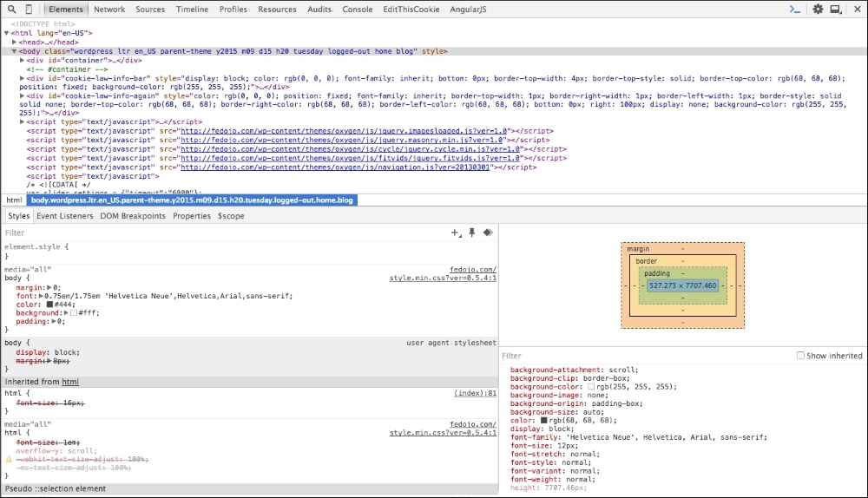Go to the Audits tab

(319, 10)
